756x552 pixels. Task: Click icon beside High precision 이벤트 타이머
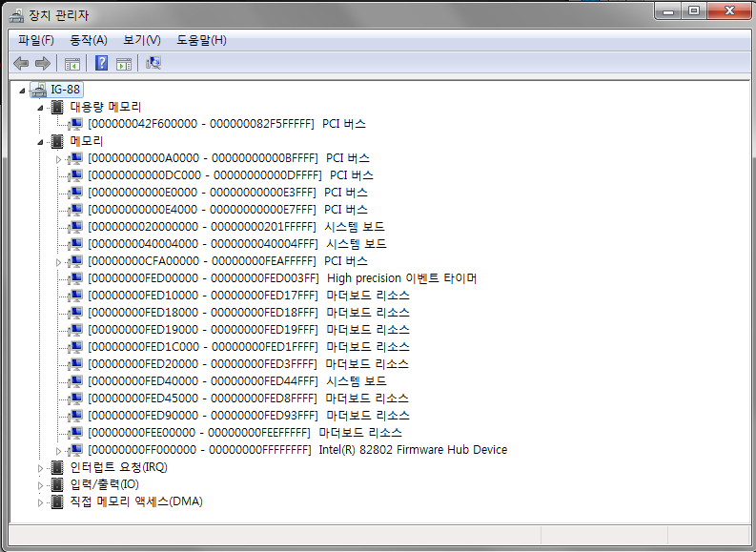click(x=75, y=278)
